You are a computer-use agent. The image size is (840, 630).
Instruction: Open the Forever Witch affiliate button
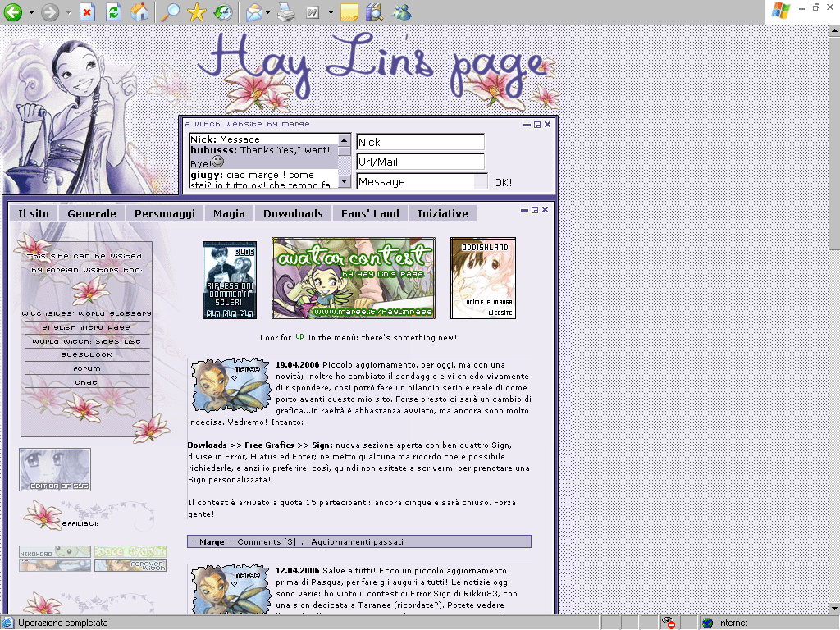pos(130,566)
